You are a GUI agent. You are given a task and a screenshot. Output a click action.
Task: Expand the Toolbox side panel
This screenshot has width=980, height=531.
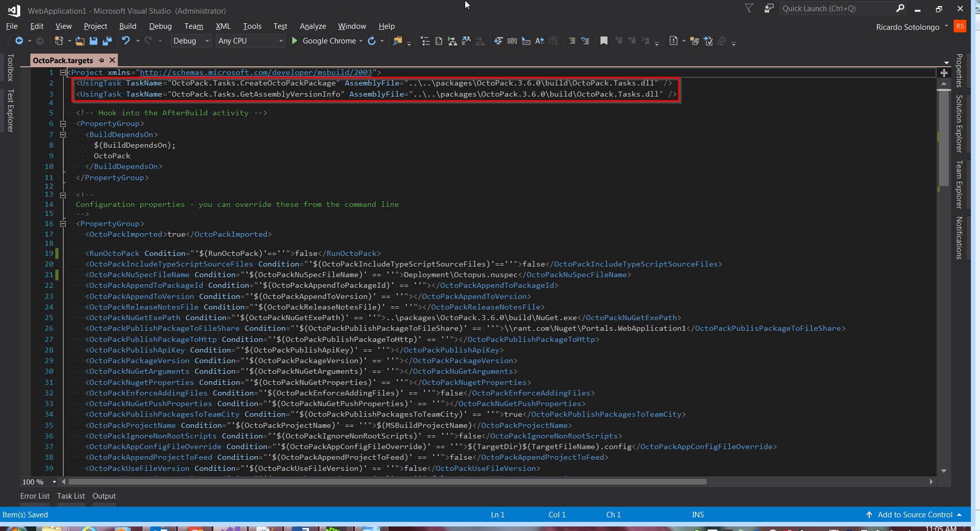point(10,68)
